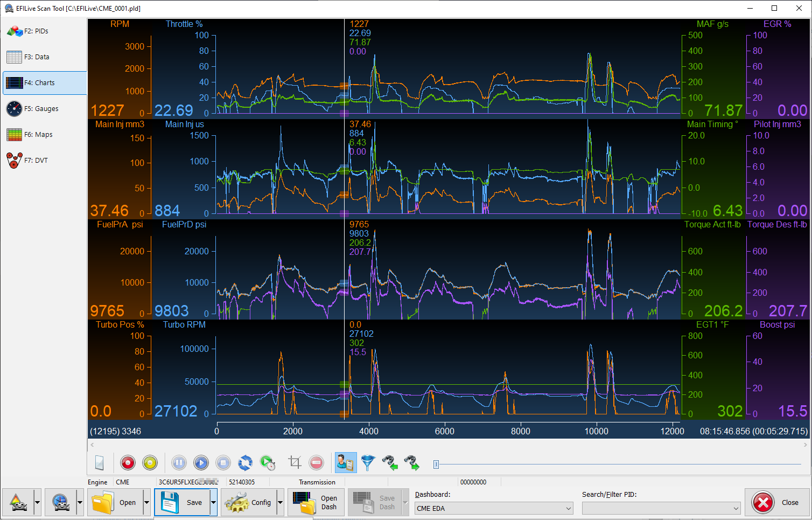Open the F2: PIDs tab
The width and height of the screenshot is (812, 520).
44,31
